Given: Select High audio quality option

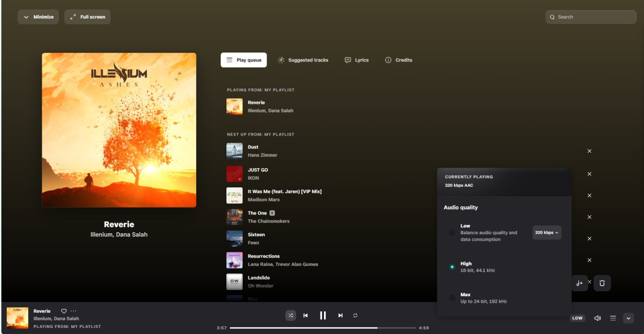Looking at the screenshot, I should pyautogui.click(x=452, y=267).
